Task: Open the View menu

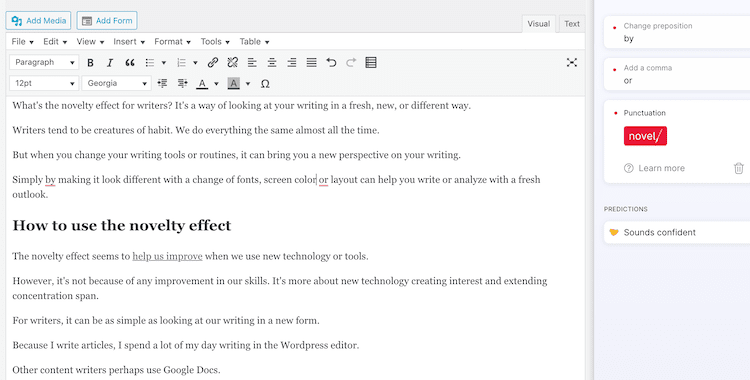Action: pos(90,42)
